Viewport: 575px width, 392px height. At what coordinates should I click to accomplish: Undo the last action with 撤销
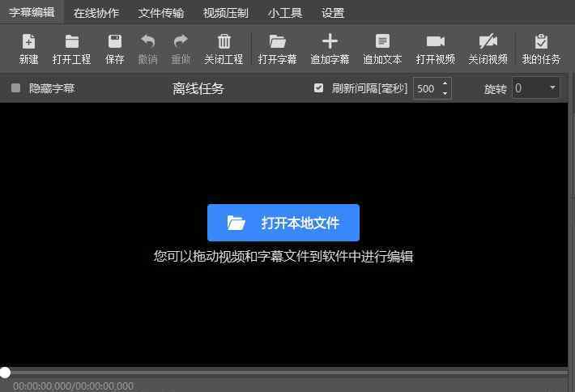(147, 49)
